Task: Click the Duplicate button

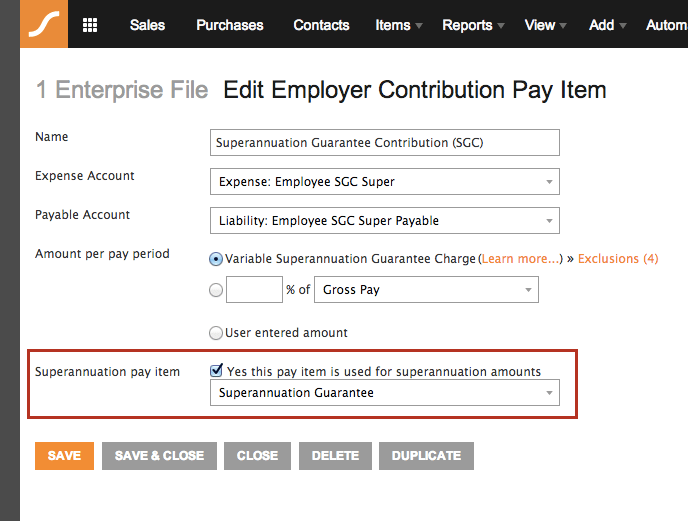Action: [x=426, y=456]
